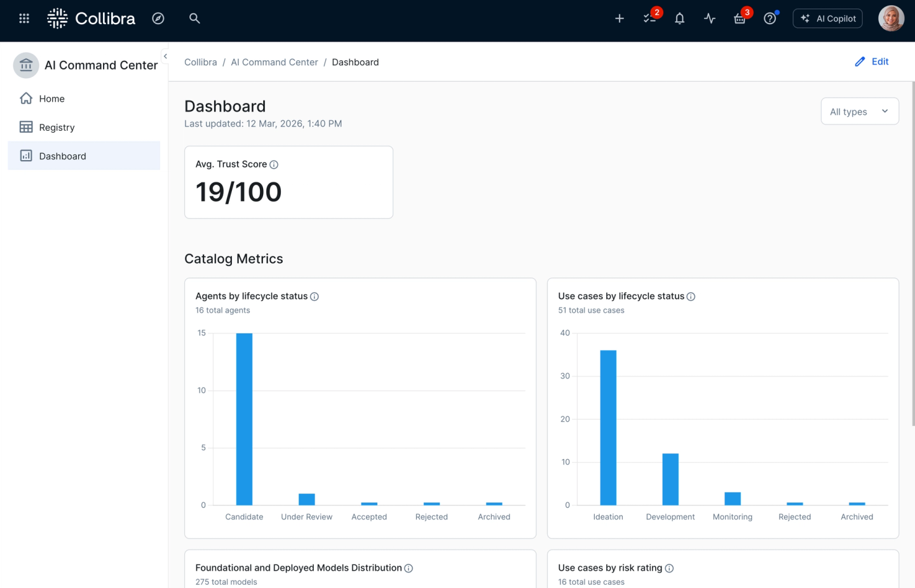Launch AI Copilot
Screen dimensions: 915x588
click(x=827, y=18)
